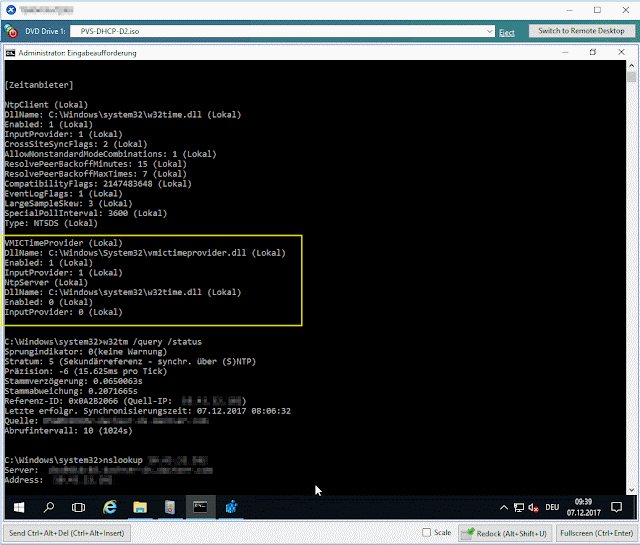Open the Windows Start menu
This screenshot has width=640, height=545.
(19, 507)
